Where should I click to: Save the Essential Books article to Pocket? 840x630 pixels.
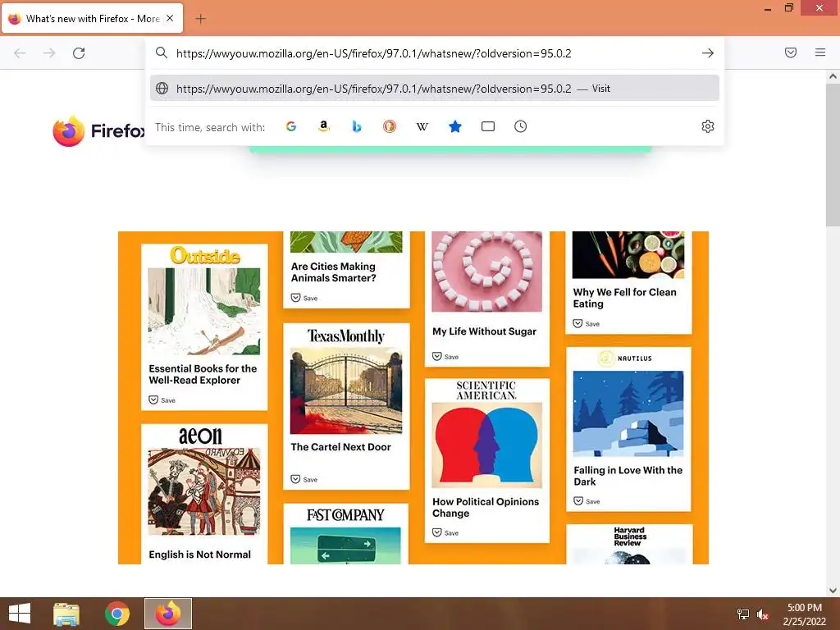click(162, 400)
